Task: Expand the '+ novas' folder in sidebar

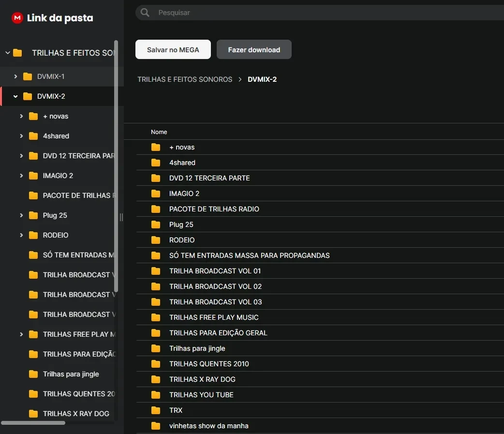Action: pyautogui.click(x=21, y=116)
